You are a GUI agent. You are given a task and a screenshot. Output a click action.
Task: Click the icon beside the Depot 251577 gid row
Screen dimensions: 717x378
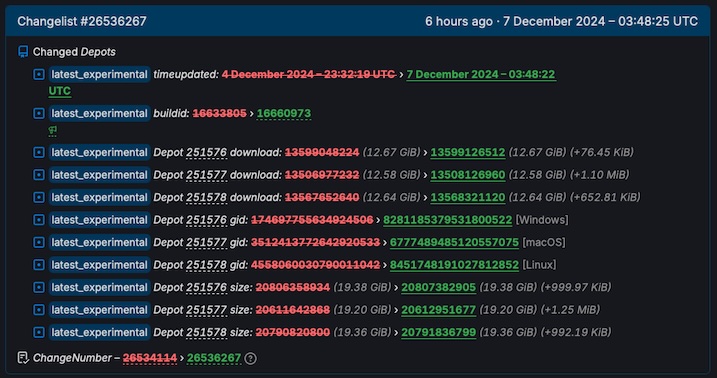[39, 242]
